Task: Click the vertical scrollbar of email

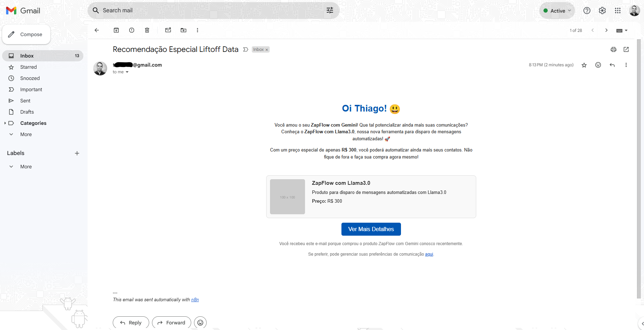Action: point(639,168)
